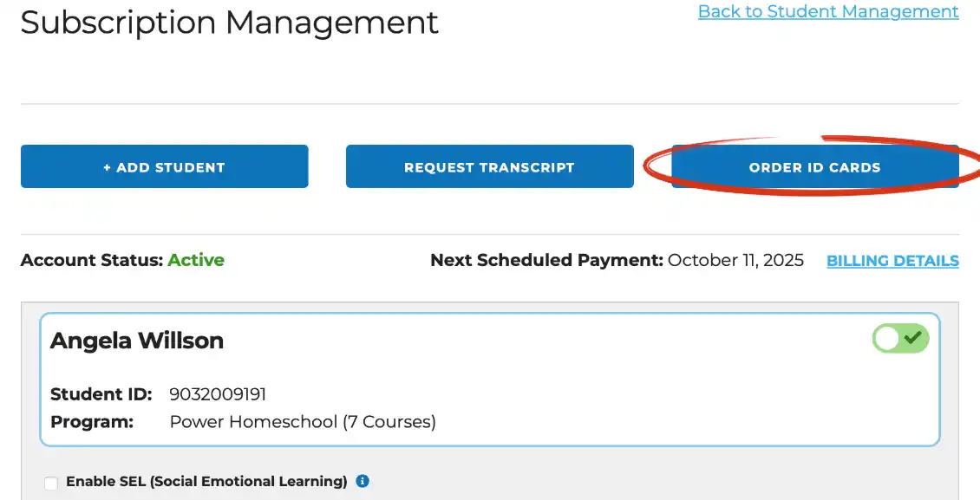Click the Enable SEL label text
Image resolution: width=980 pixels, height=500 pixels.
(x=207, y=481)
